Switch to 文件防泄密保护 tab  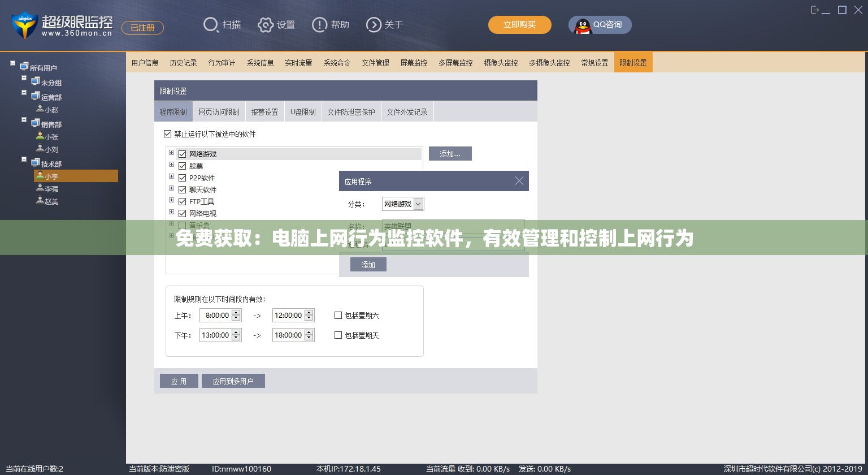(x=351, y=112)
